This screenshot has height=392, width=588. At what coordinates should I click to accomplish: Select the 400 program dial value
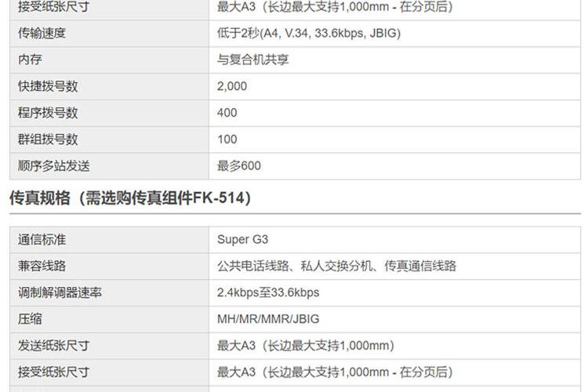227,113
